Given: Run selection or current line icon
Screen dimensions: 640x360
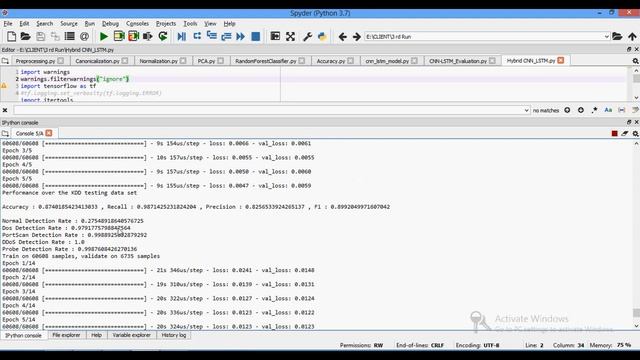Looking at the screenshot, I should 148,36.
